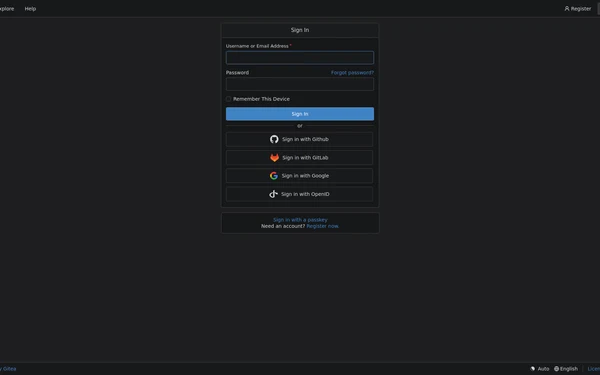
Task: Choose Sign in with Github
Action: [299, 139]
